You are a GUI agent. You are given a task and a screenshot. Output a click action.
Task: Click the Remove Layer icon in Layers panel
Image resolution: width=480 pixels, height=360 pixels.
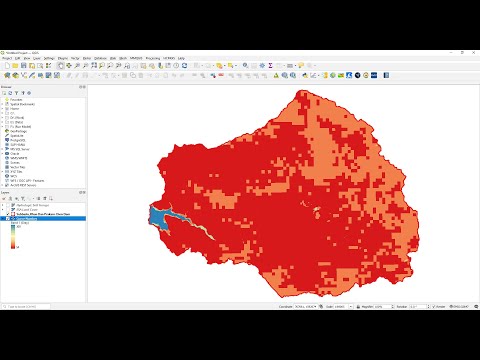coord(51,199)
